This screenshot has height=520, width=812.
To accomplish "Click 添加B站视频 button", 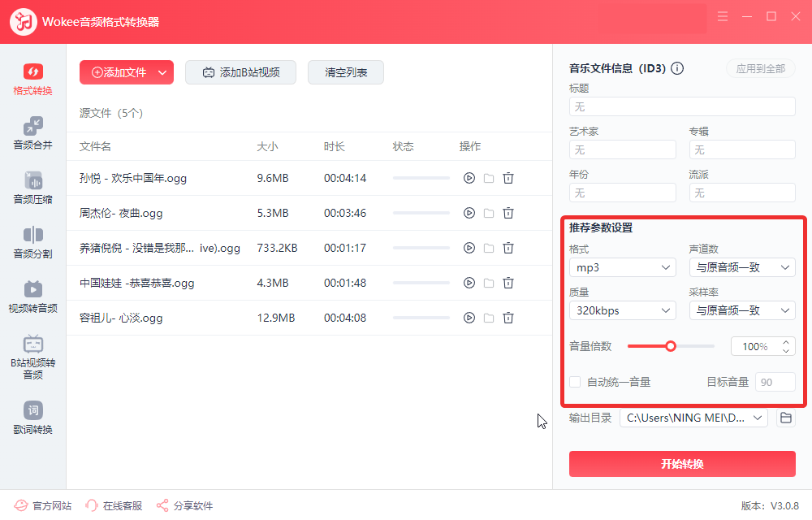I will point(241,72).
